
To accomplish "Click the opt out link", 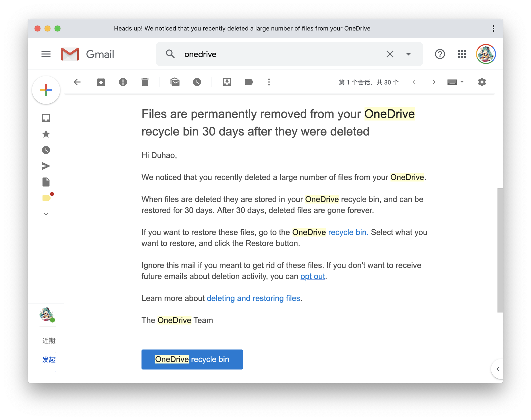I will [x=312, y=276].
